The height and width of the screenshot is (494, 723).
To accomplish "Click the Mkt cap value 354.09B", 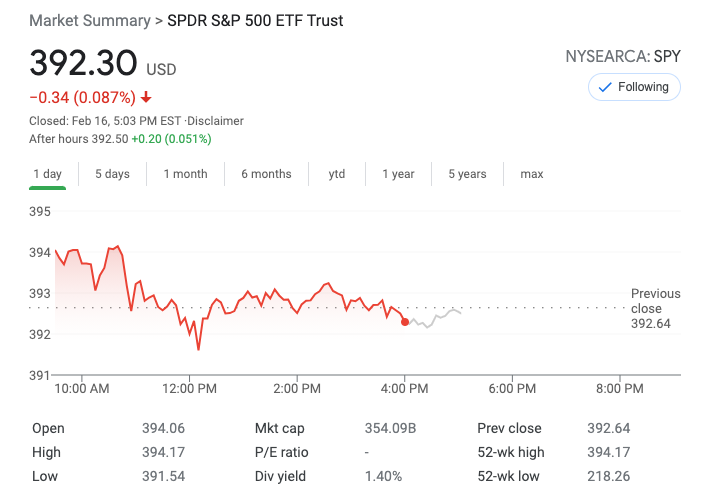I will pyautogui.click(x=390, y=428).
